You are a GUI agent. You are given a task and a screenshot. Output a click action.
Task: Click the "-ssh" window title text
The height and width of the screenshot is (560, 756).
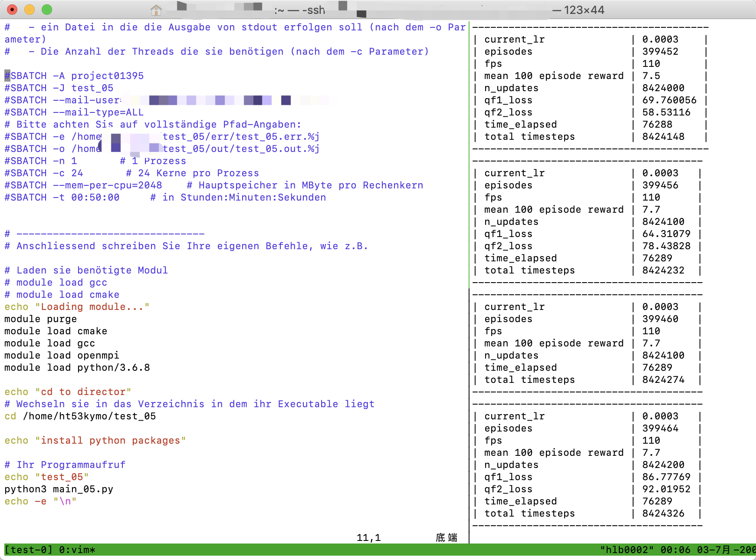[x=313, y=10]
